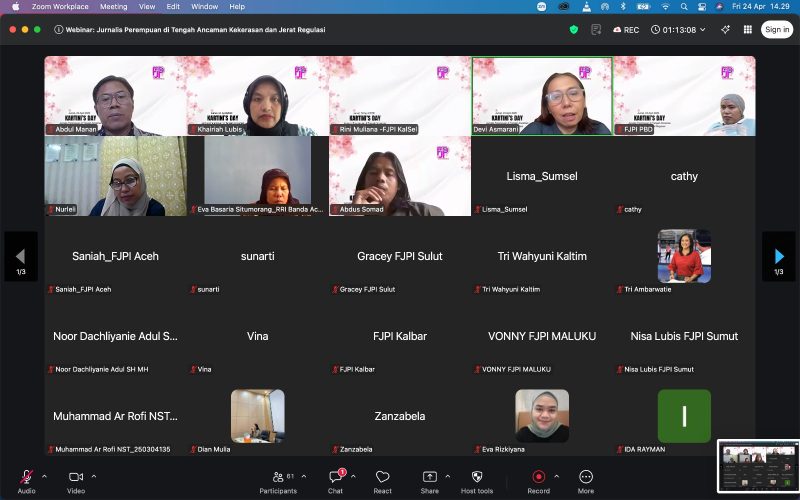800x500 pixels.
Task: Click the Share screen icon
Action: [x=430, y=477]
